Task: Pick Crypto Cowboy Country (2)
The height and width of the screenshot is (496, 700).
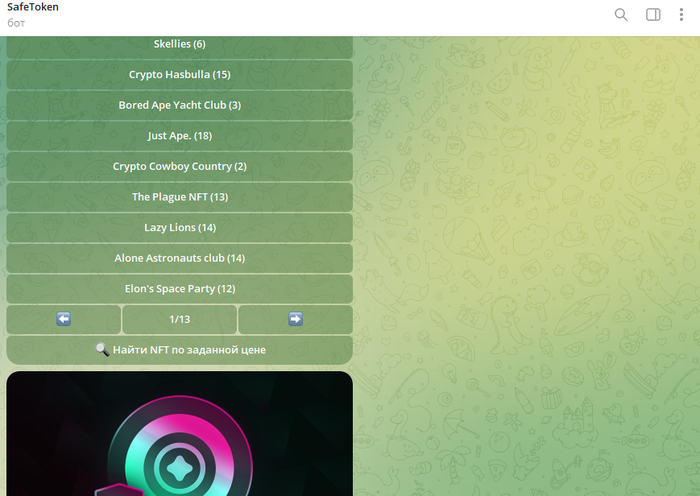Action: click(179, 166)
